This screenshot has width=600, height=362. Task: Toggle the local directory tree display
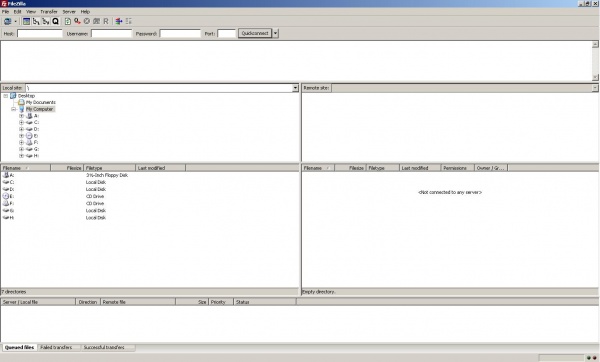[36, 21]
